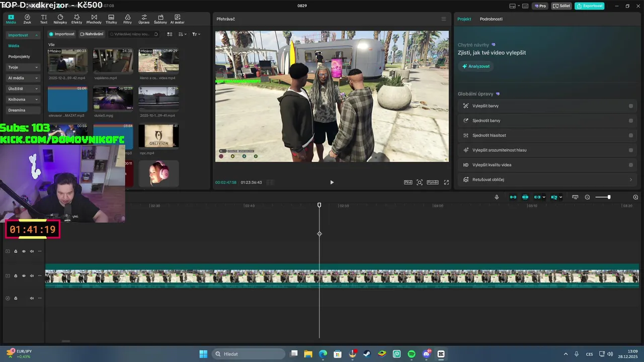644x362 pixels.
Task: Enable the Vylepšit barvy checkbox
Action: coord(630,106)
